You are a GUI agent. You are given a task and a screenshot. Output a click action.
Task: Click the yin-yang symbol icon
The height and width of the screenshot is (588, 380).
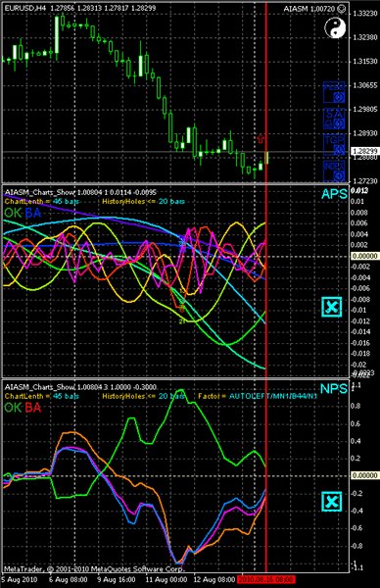(335, 28)
